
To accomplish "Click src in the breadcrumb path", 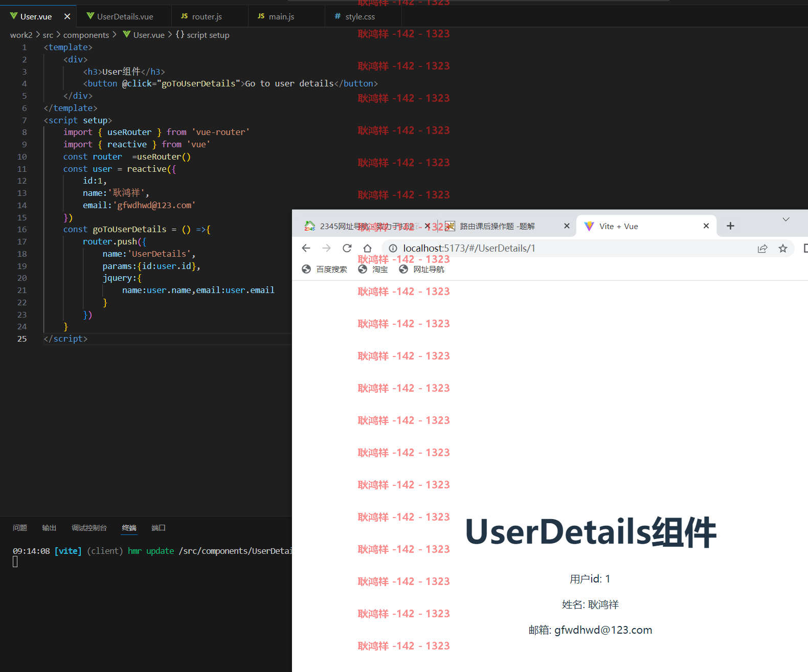I will 48,35.
